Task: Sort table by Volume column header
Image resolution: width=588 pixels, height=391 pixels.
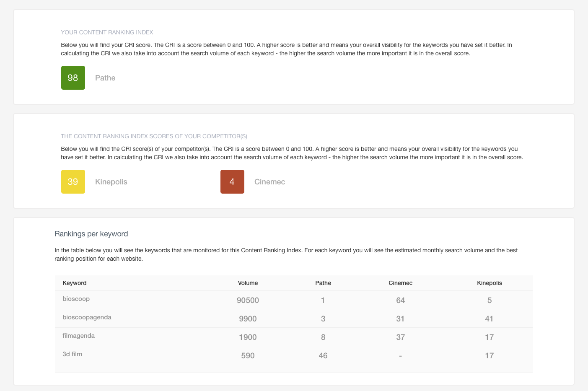Action: point(248,283)
